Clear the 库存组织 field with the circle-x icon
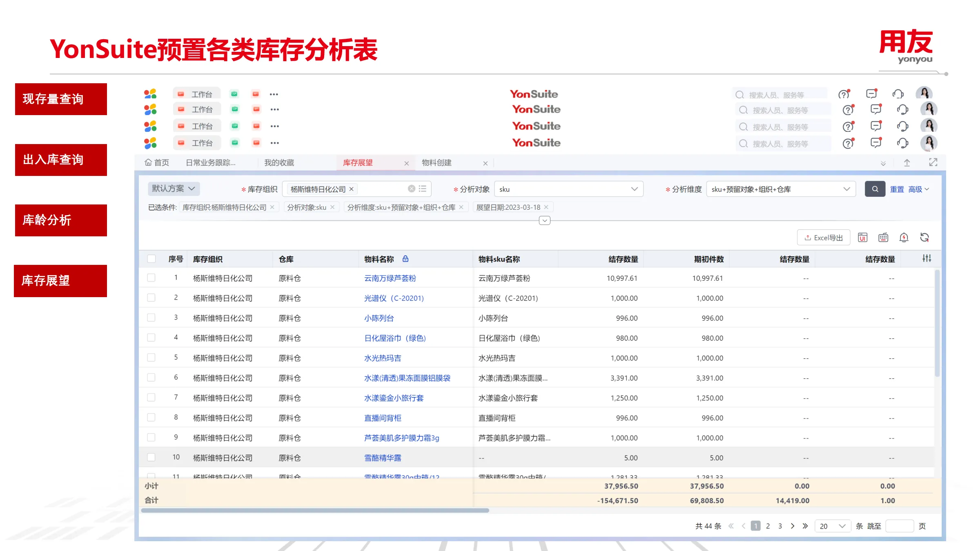This screenshot has height=551, width=980. coord(412,189)
